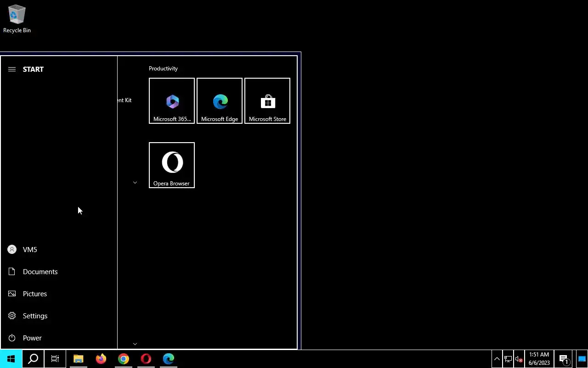The image size is (588, 368).
Task: Open the notification action center
Action: (564, 359)
